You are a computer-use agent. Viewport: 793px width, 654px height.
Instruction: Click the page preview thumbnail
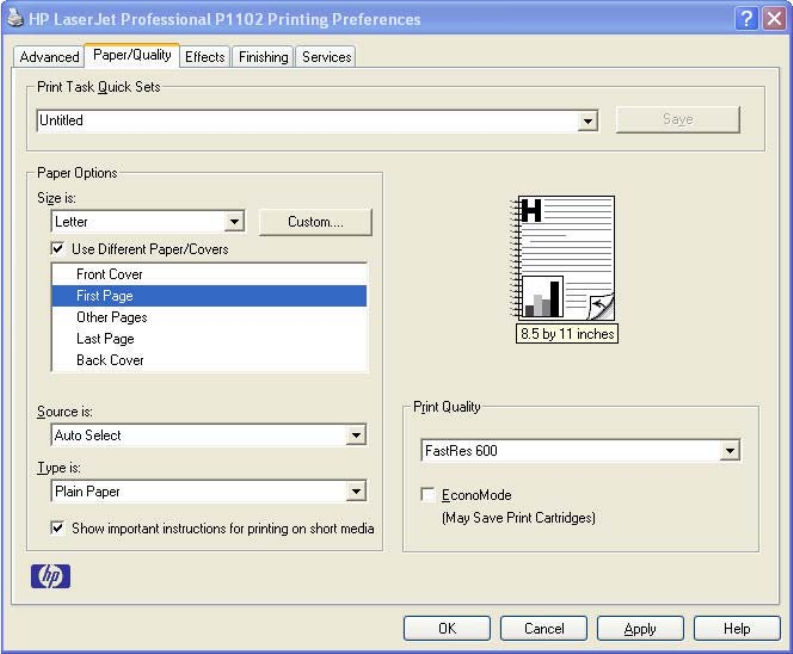(x=563, y=258)
